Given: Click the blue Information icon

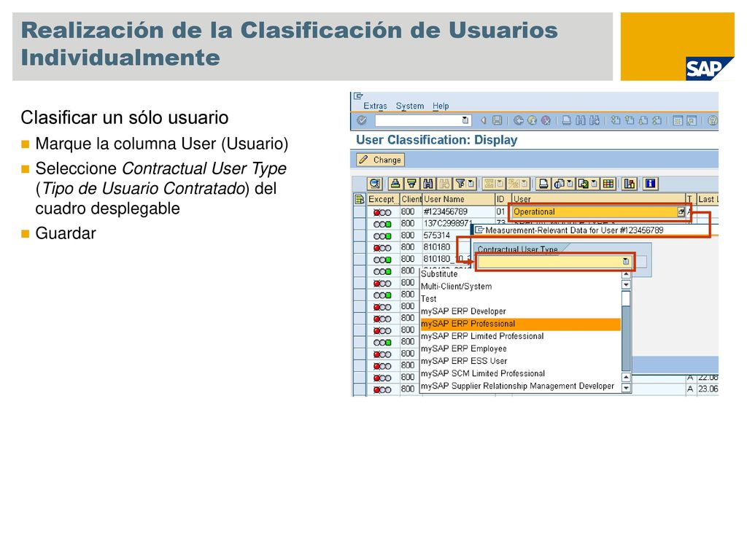Looking at the screenshot, I should [650, 183].
